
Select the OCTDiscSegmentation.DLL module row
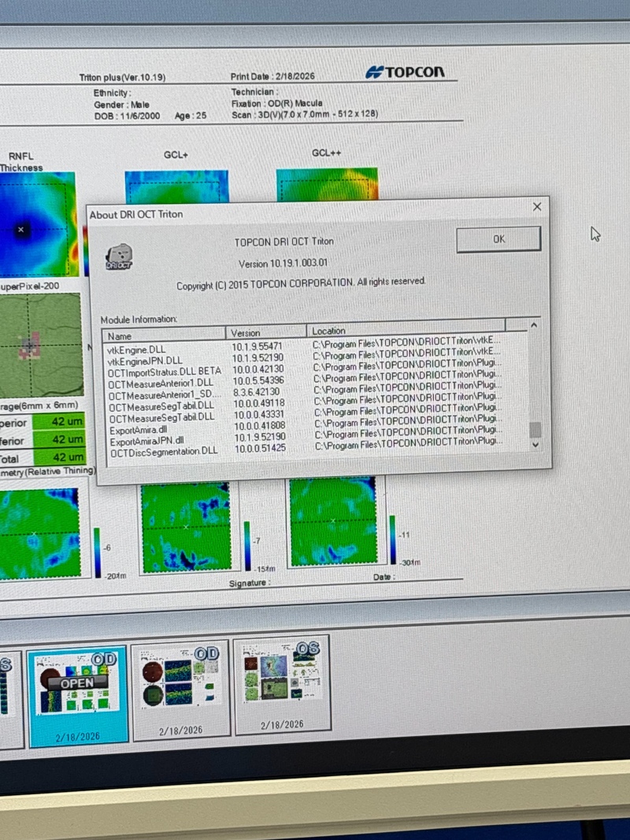point(164,452)
